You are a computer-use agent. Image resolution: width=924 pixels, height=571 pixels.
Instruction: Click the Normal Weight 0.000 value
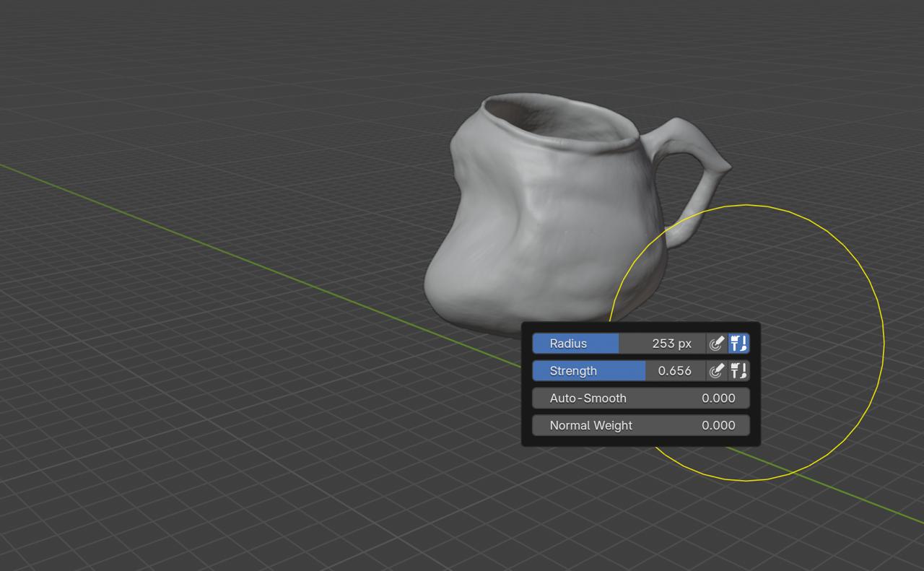[718, 426]
